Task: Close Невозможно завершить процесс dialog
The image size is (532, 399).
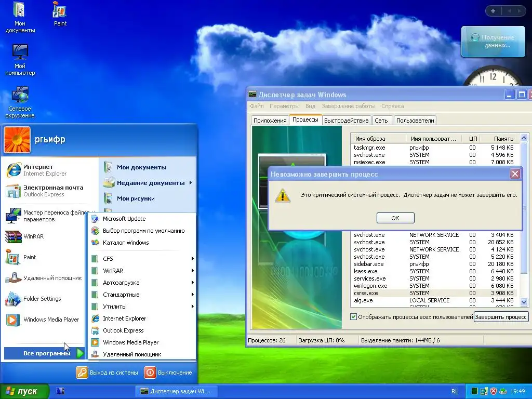Action: [515, 174]
